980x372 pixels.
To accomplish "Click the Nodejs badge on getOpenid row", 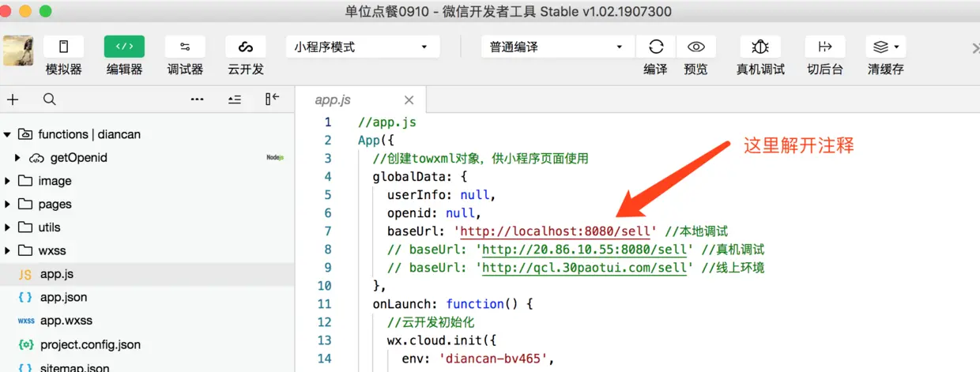I will 275,158.
